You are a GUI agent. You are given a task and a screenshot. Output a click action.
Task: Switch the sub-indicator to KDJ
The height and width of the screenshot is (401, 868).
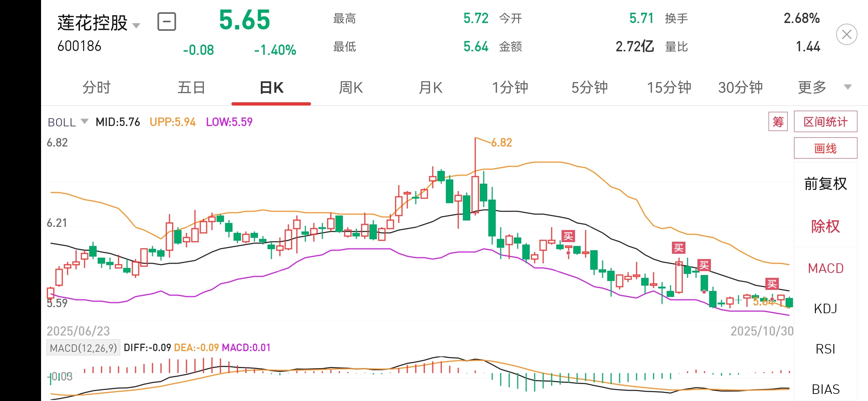[x=825, y=309]
